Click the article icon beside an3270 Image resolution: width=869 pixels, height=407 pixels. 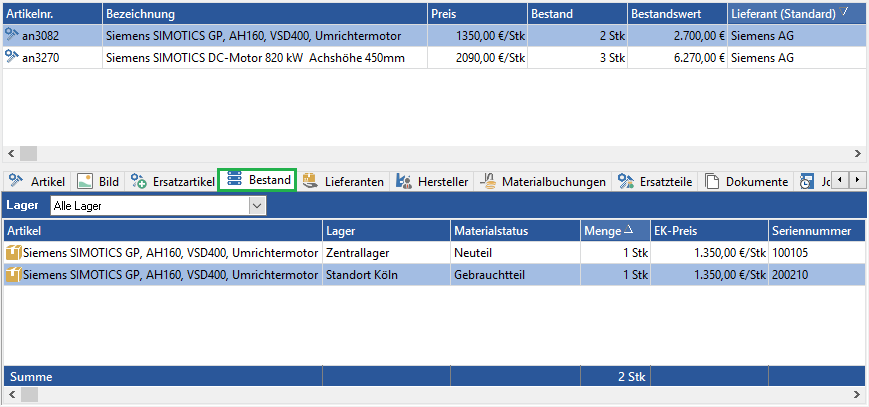12,57
